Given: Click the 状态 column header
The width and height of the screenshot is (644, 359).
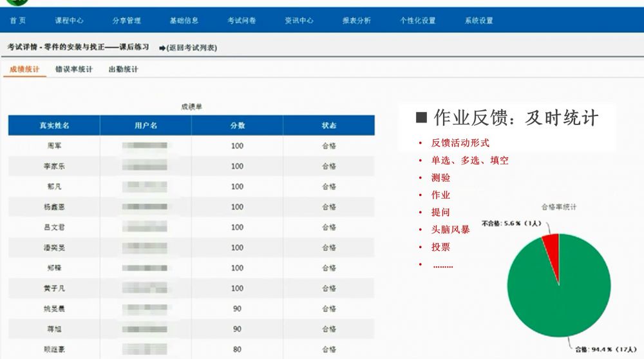Looking at the screenshot, I should [x=328, y=126].
